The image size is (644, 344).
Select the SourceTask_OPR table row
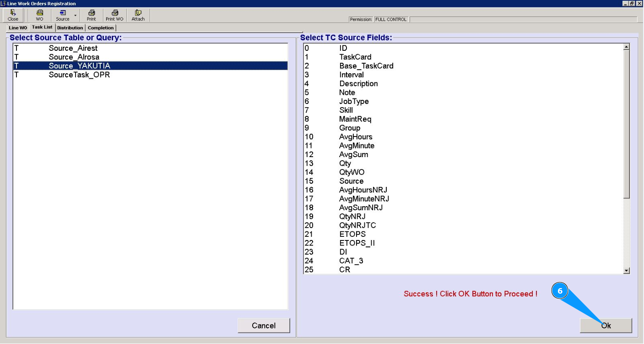150,75
